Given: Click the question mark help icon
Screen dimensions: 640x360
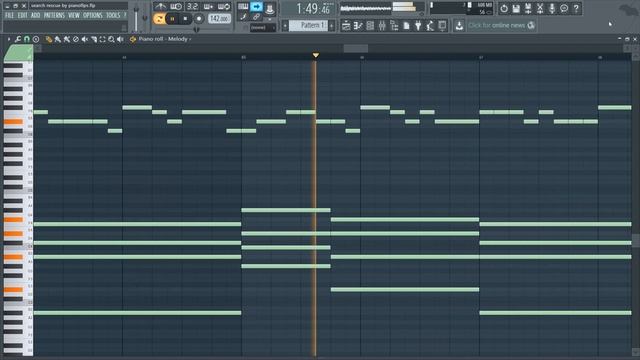Looking at the screenshot, I should (576, 9).
